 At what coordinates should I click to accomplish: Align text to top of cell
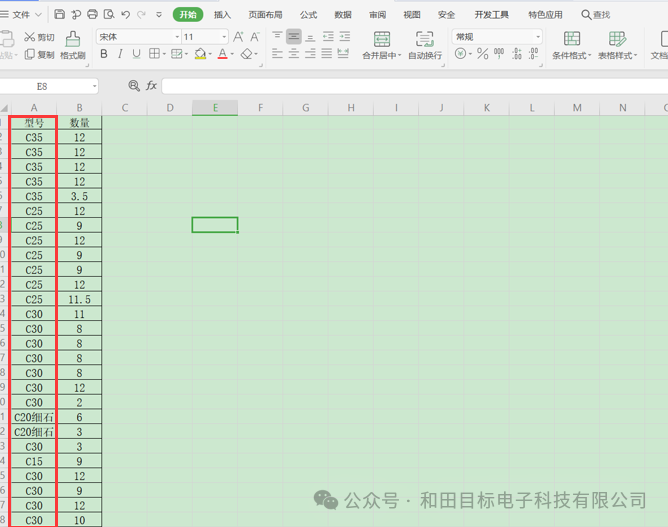pos(277,36)
